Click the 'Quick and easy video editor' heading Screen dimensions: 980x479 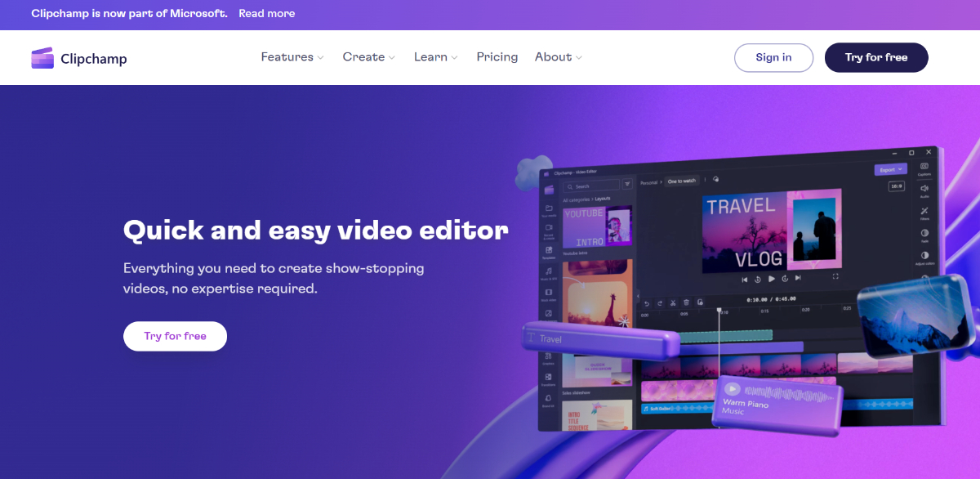tap(315, 230)
